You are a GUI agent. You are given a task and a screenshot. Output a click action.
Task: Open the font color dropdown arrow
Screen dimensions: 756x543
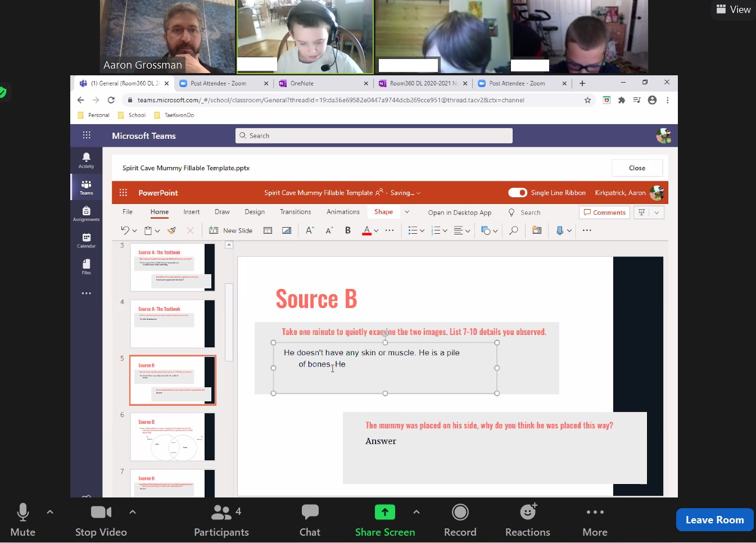(x=376, y=231)
